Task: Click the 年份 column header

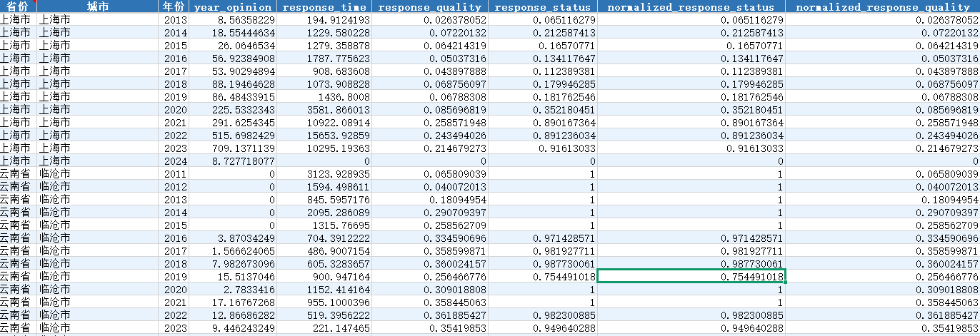Action: tap(173, 6)
